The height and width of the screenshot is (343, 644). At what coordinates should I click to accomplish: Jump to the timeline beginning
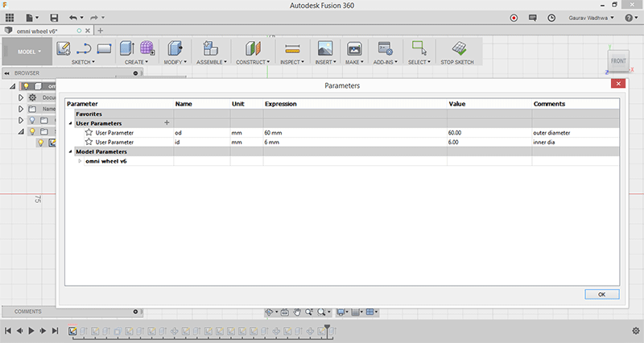pos(8,331)
